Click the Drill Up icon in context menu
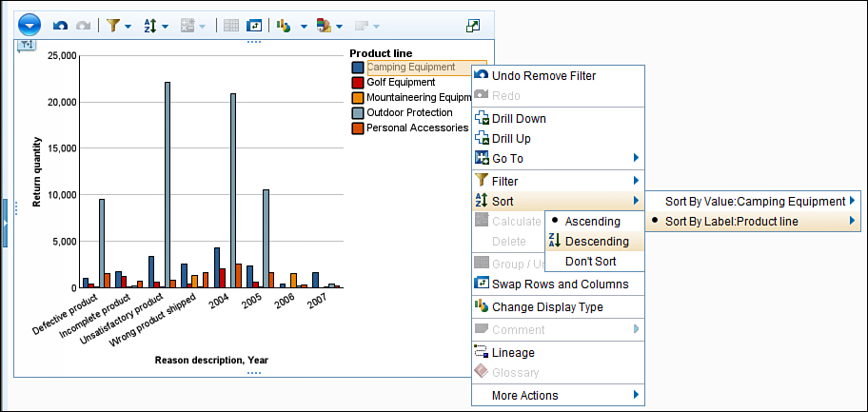Viewport: 868px width, 412px height. 483,138
